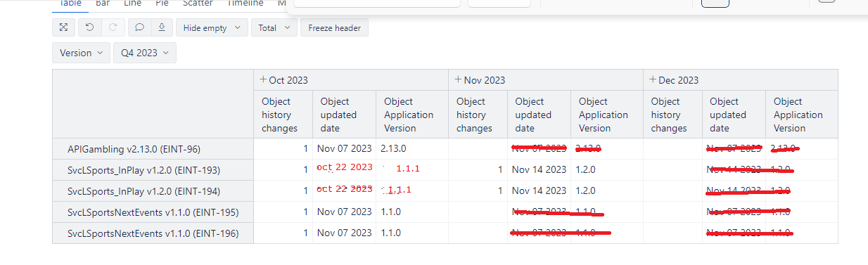Image resolution: width=868 pixels, height=265 pixels.
Task: Click the redo arrow icon
Action: point(113,28)
